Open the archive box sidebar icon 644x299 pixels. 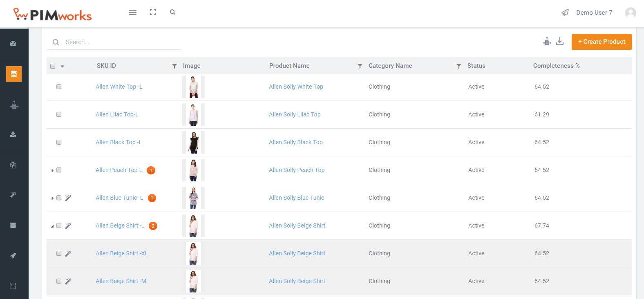pos(13,225)
